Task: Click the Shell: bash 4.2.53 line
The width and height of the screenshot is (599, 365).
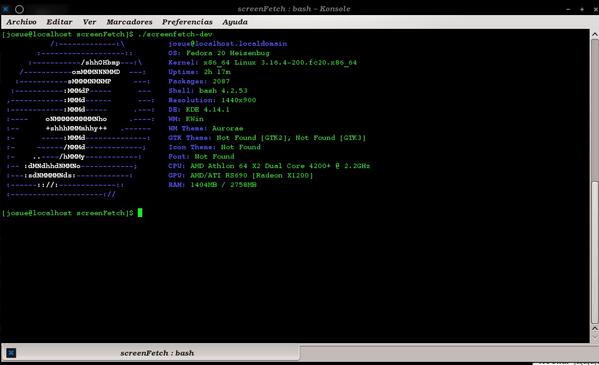Action: [208, 91]
